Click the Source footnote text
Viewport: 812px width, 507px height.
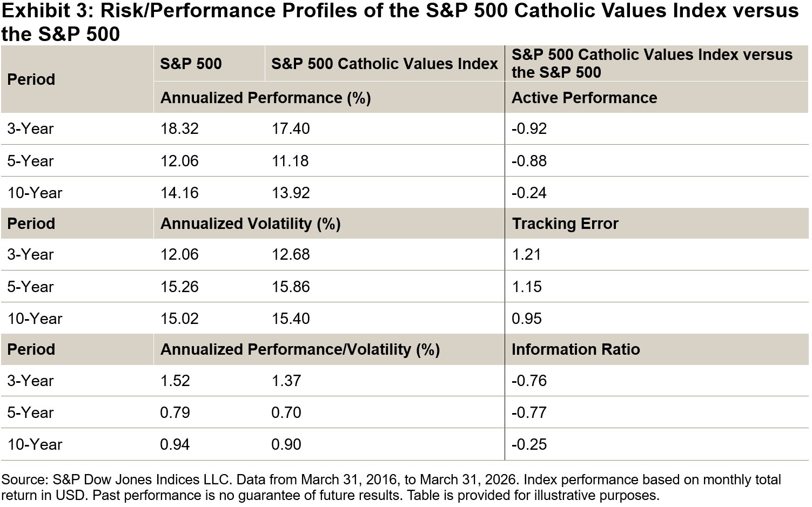[x=391, y=487]
